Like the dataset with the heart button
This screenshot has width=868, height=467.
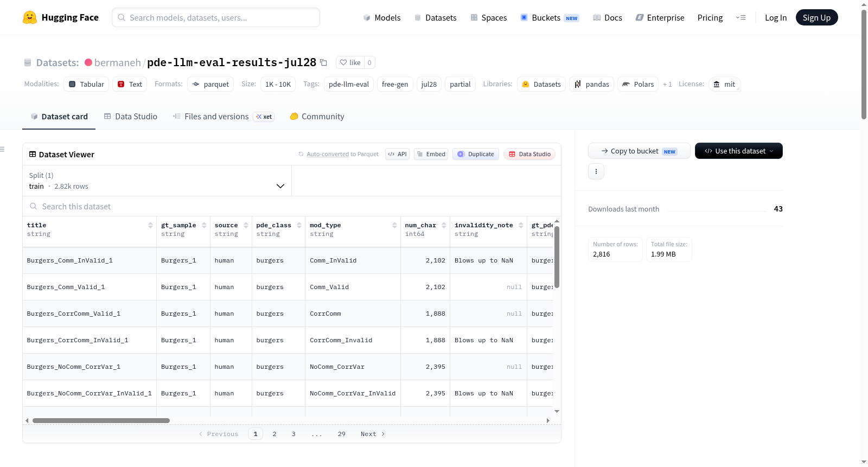(x=350, y=62)
